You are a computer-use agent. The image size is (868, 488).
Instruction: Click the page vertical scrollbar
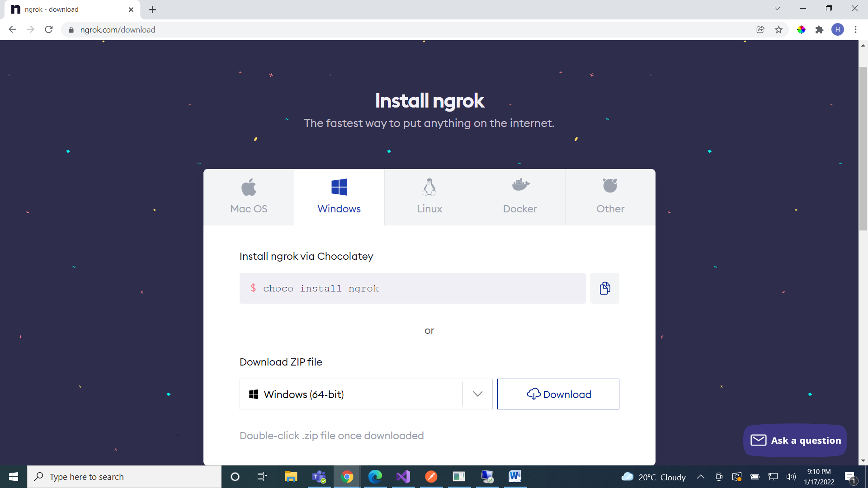[863, 149]
